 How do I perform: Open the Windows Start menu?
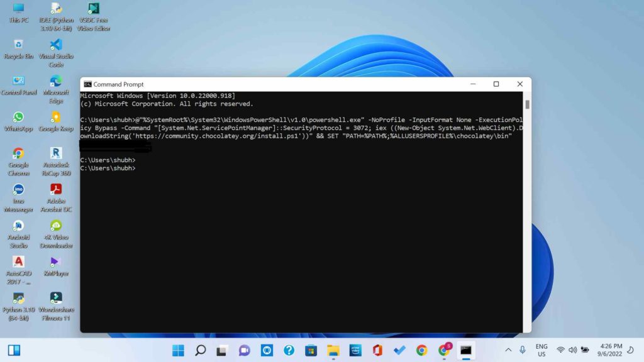pyautogui.click(x=178, y=350)
